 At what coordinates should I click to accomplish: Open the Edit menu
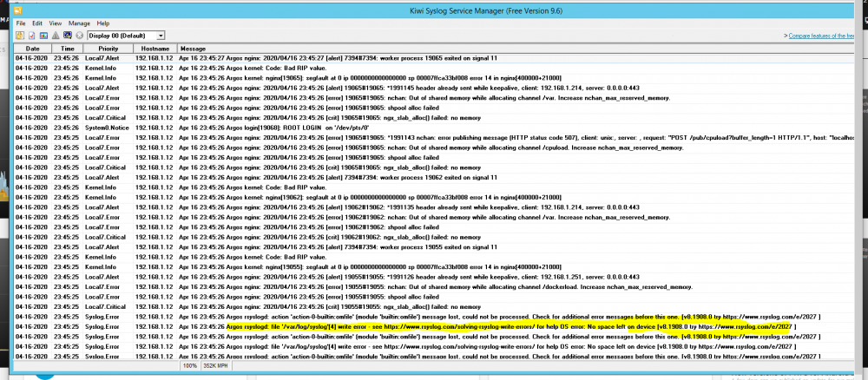coord(37,23)
